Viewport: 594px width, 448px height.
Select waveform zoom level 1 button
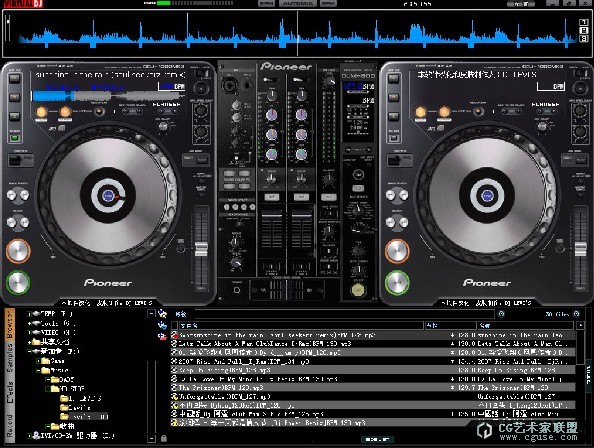[584, 22]
